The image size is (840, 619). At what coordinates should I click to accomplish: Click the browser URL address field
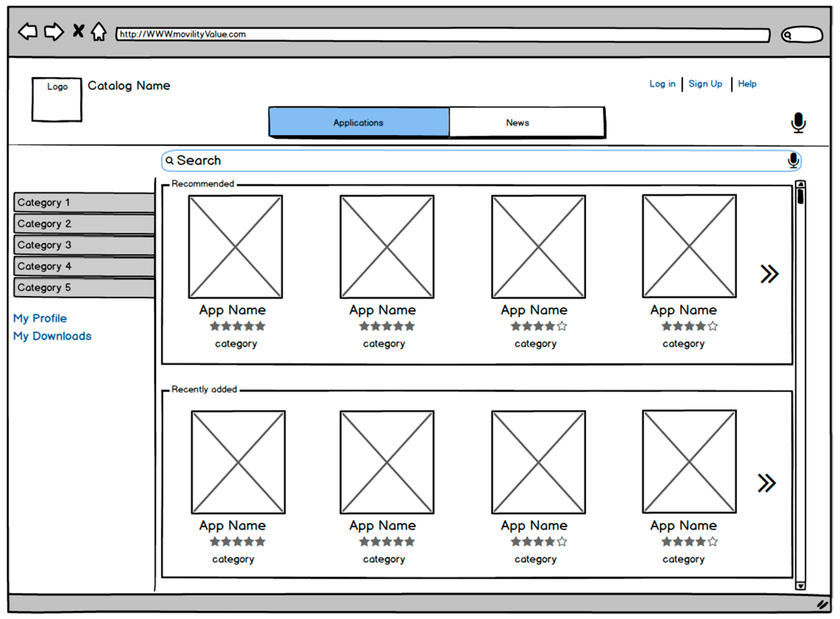point(442,34)
